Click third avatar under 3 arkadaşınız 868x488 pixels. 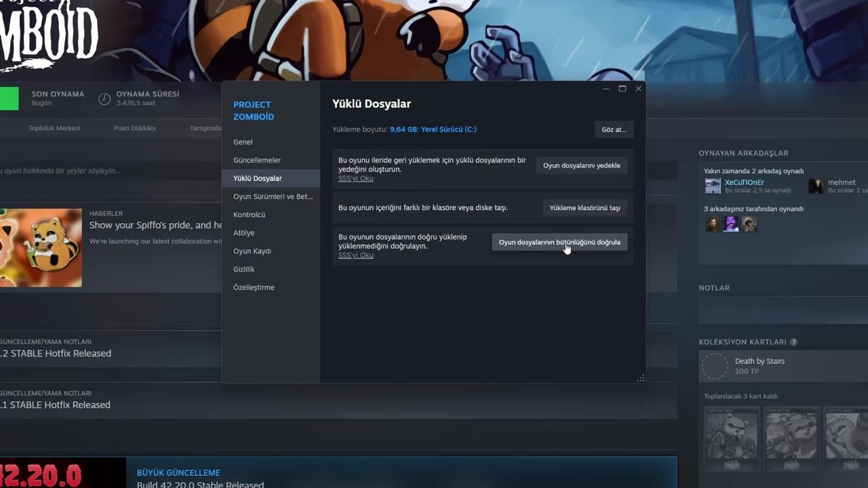click(x=749, y=224)
